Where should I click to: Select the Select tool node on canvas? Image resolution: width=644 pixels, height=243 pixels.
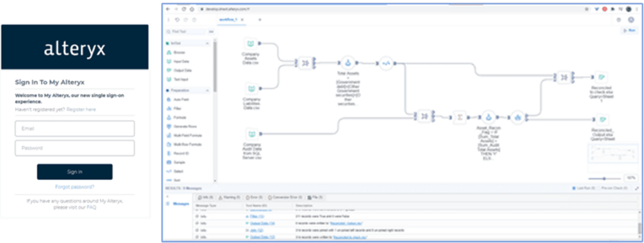(386, 63)
